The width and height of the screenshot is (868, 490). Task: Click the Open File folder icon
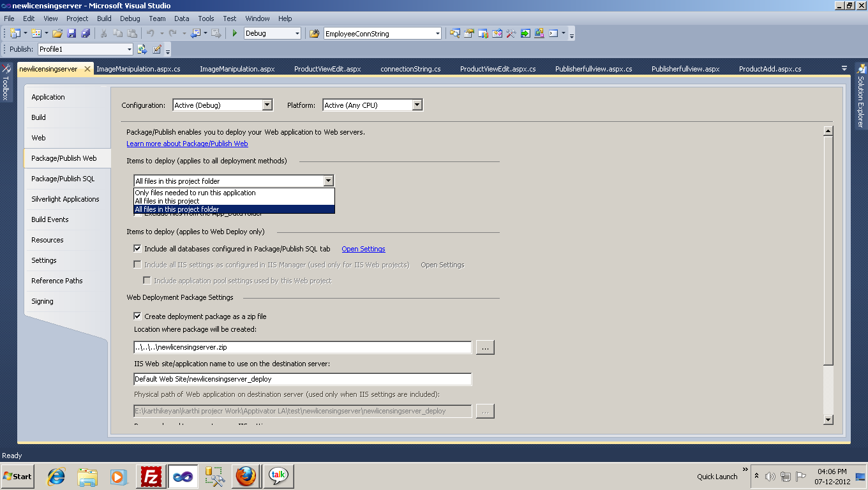click(57, 33)
